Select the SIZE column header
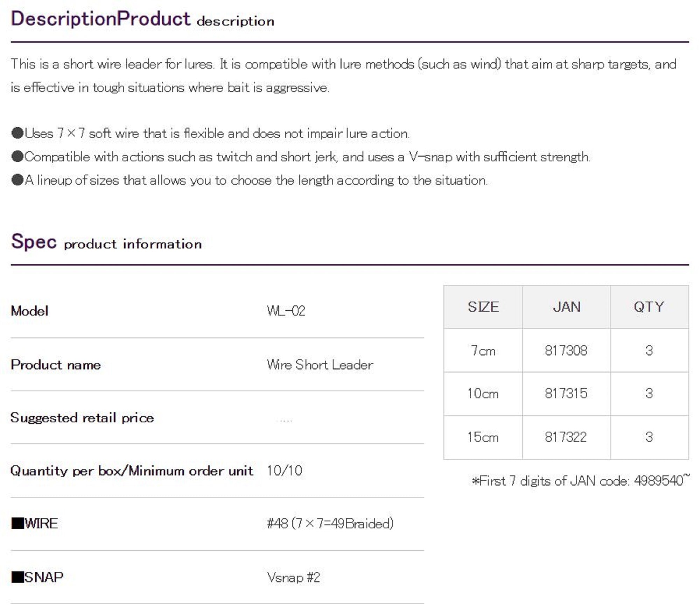 [x=483, y=307]
